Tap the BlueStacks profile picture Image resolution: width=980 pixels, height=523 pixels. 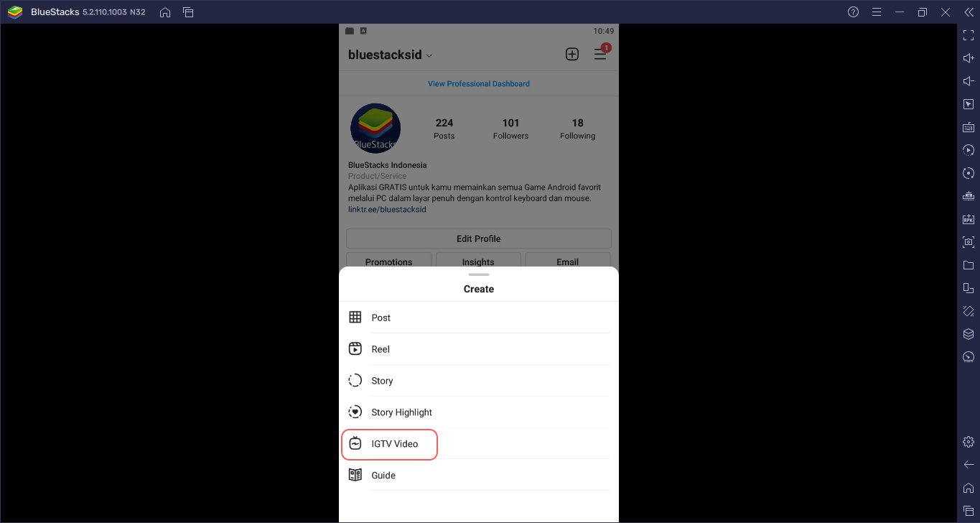click(x=375, y=129)
